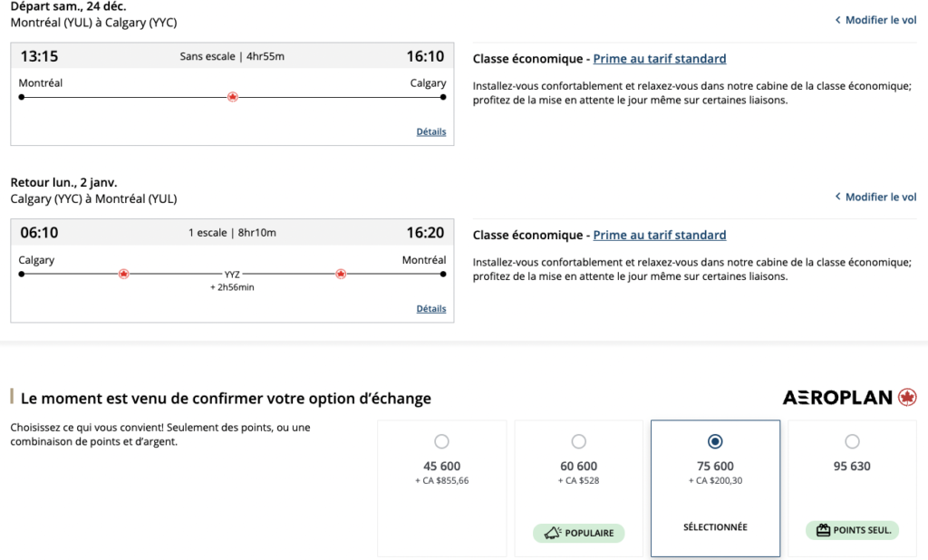Click the chevron beside Modifier le vol for the departure

pos(838,20)
